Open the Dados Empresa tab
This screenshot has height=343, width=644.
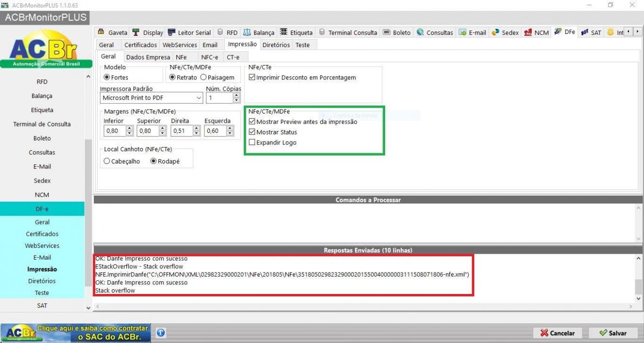click(148, 57)
